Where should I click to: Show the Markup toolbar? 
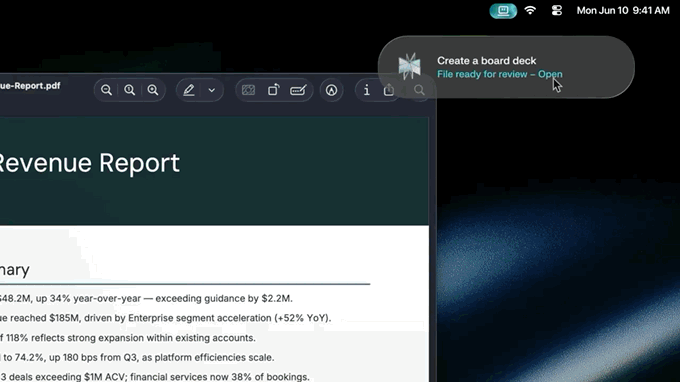tap(331, 90)
